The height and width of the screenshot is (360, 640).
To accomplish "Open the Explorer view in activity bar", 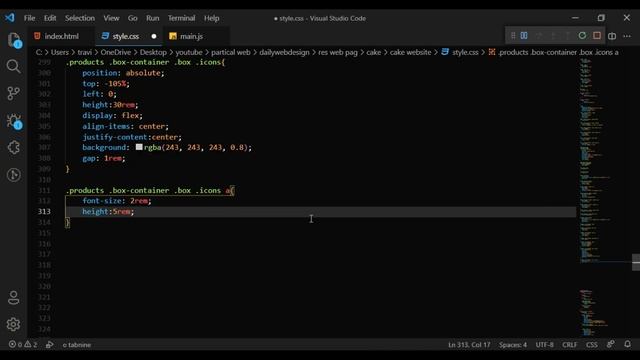I will [13, 40].
